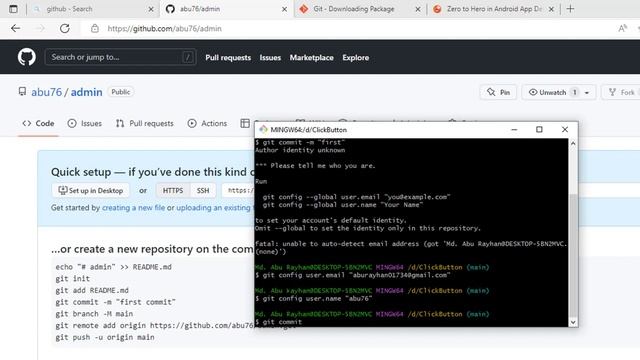The height and width of the screenshot is (360, 640).
Task: Focus the Search or jump to field
Action: (x=120, y=57)
